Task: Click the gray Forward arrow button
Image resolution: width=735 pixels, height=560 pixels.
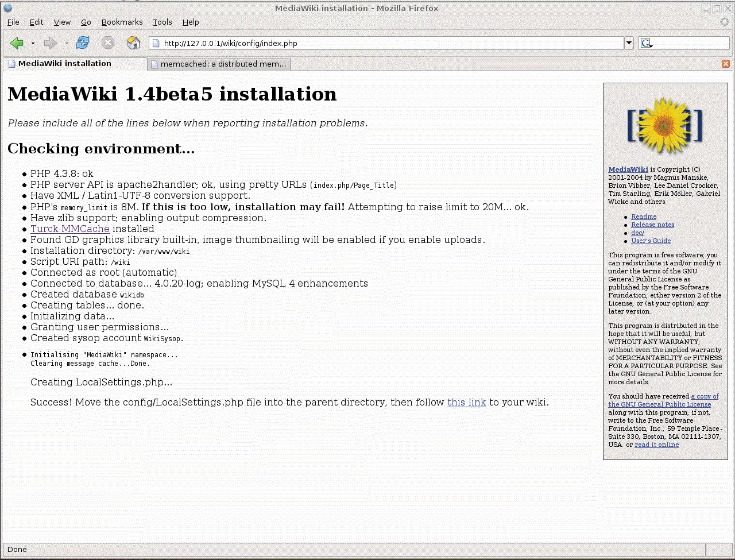Action: [x=51, y=43]
